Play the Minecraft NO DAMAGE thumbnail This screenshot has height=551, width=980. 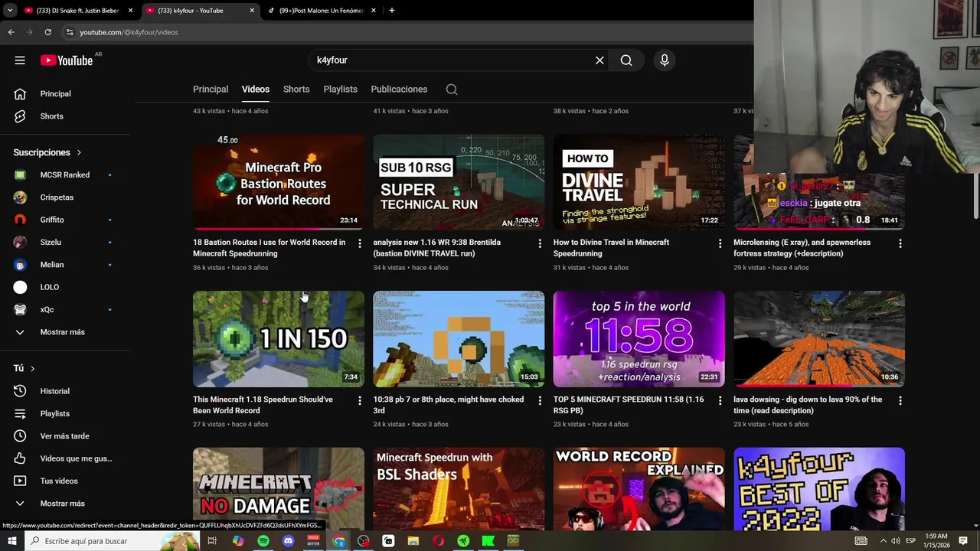279,488
